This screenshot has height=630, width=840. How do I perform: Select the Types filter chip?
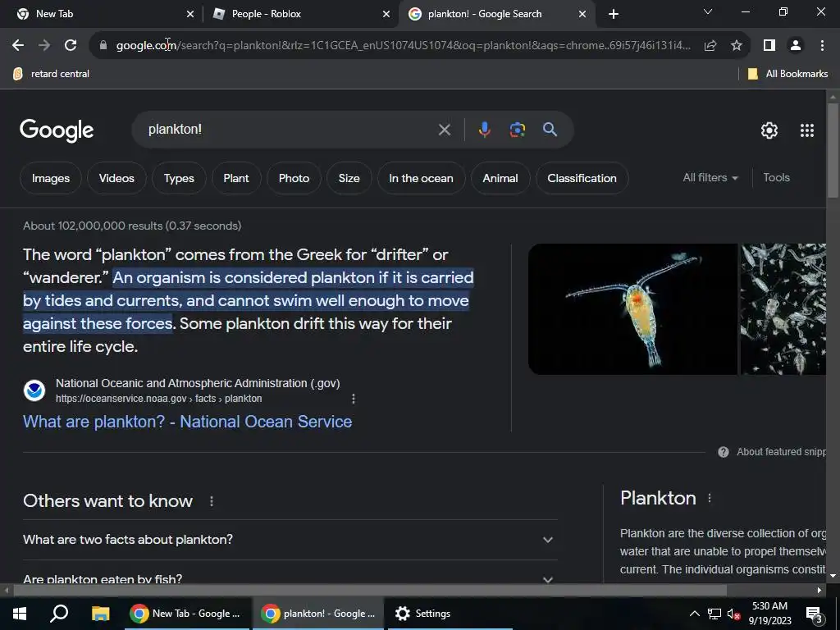(x=179, y=178)
